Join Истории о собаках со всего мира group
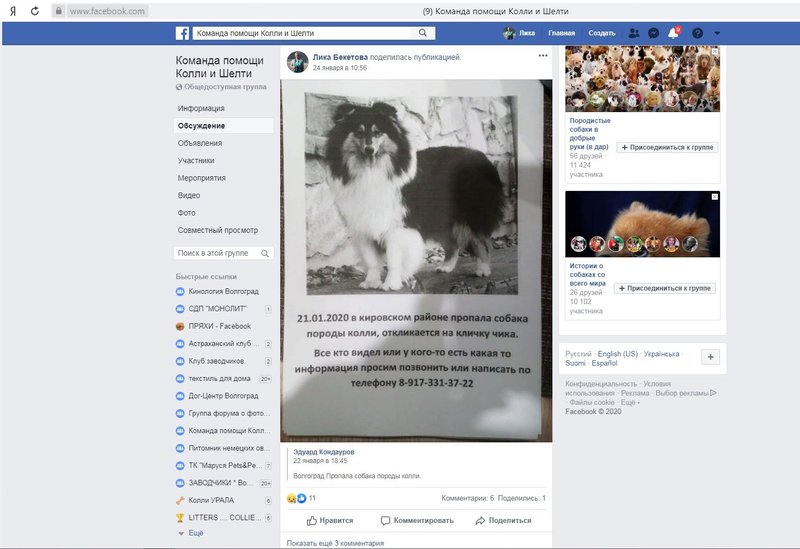800x549 pixels. [665, 288]
